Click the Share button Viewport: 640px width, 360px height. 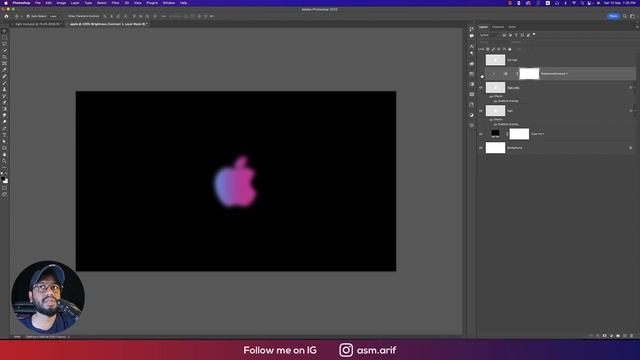tap(613, 16)
